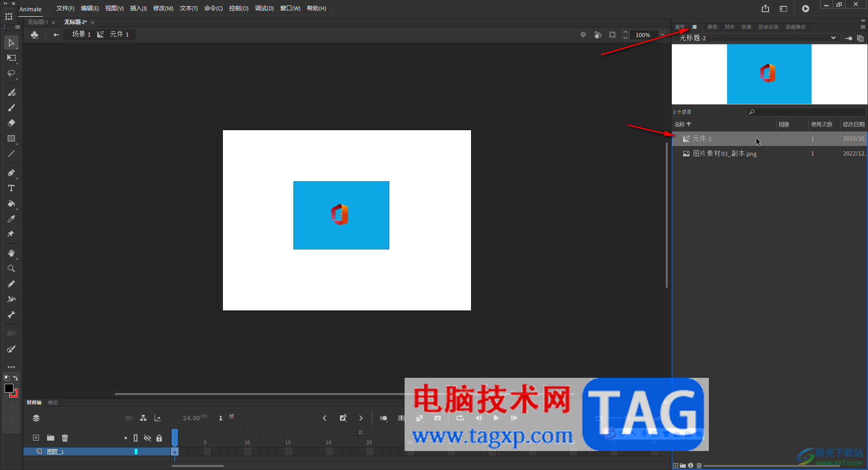Viewport: 868px width, 470px height.
Task: Click 元件 1 breadcrumb
Action: point(119,34)
